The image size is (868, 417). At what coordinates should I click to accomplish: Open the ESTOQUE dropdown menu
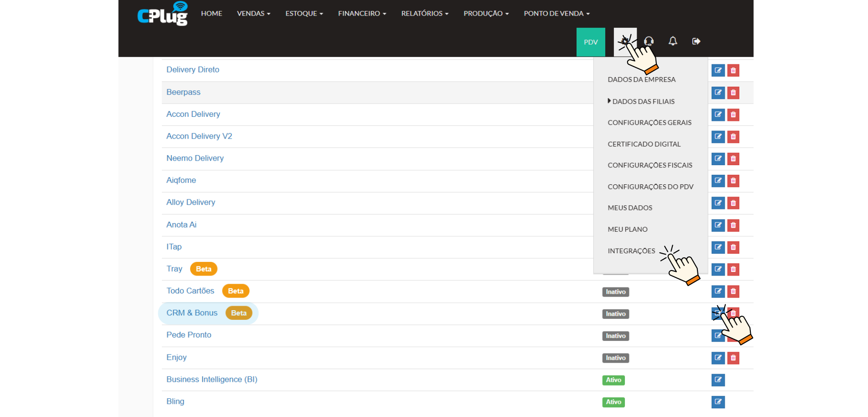coord(304,14)
